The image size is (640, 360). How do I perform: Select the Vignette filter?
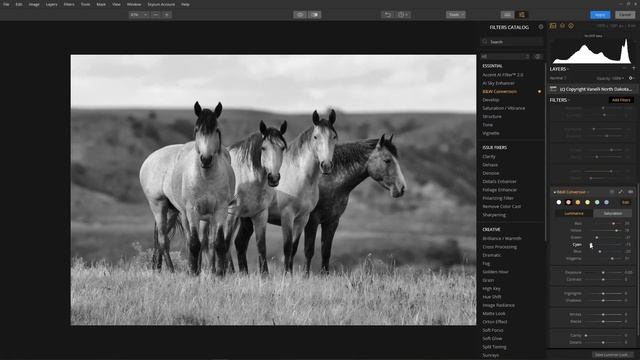point(491,133)
